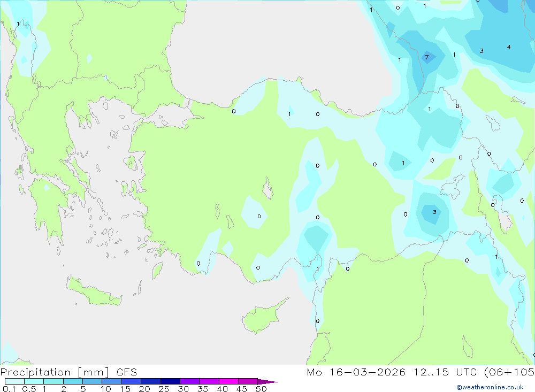Click the 0.5–1 mm legend color swatch

[x=34, y=381]
